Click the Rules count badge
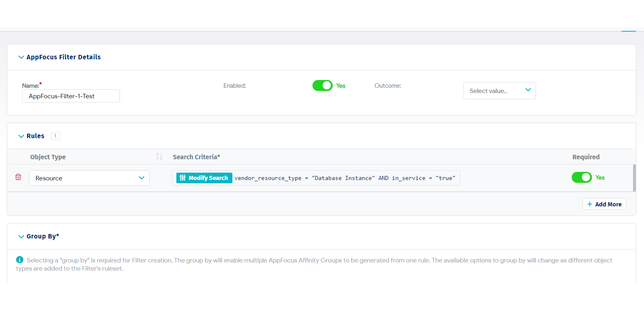Viewport: 644px width, 312px height. tap(55, 136)
